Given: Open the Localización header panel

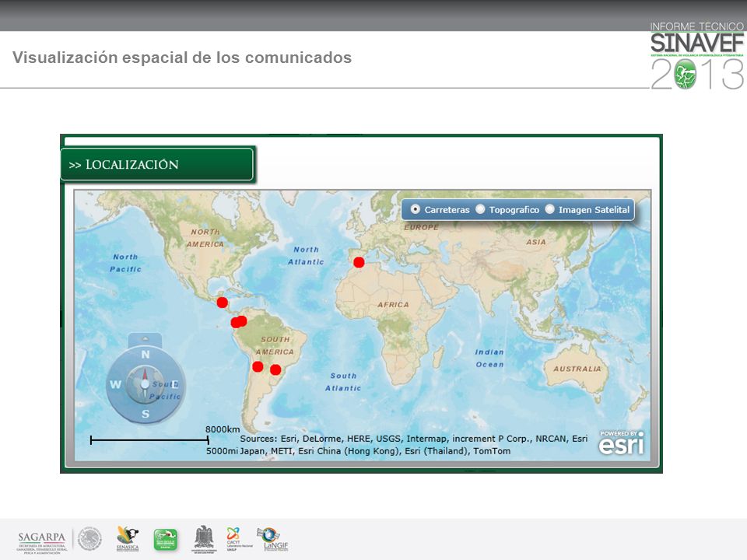Looking at the screenshot, I should (x=158, y=164).
